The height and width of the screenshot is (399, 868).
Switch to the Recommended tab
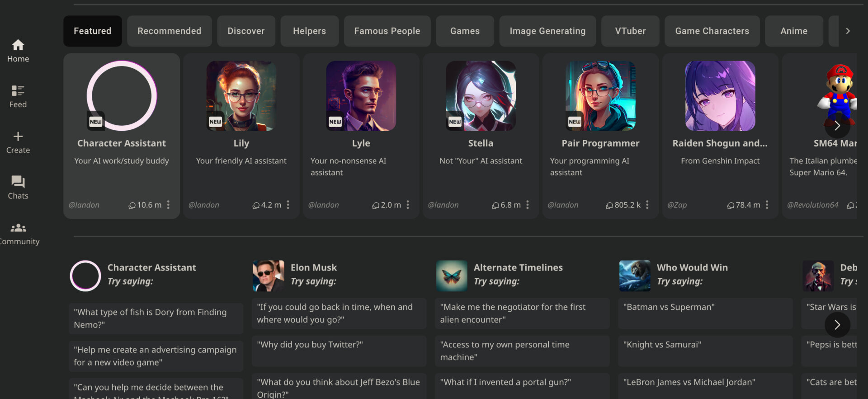pos(169,31)
